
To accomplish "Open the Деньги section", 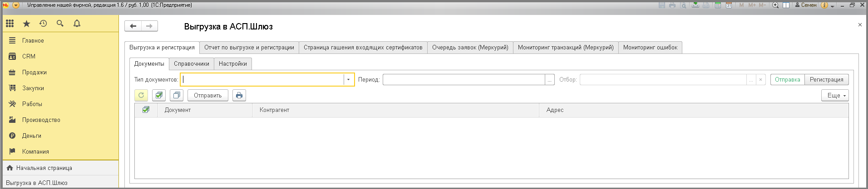I will [x=60, y=136].
